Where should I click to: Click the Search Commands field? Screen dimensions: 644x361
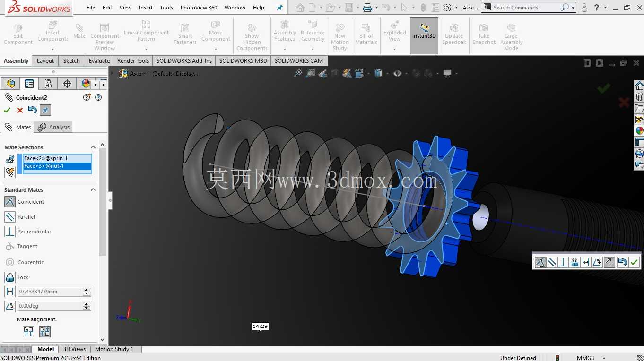525,8
